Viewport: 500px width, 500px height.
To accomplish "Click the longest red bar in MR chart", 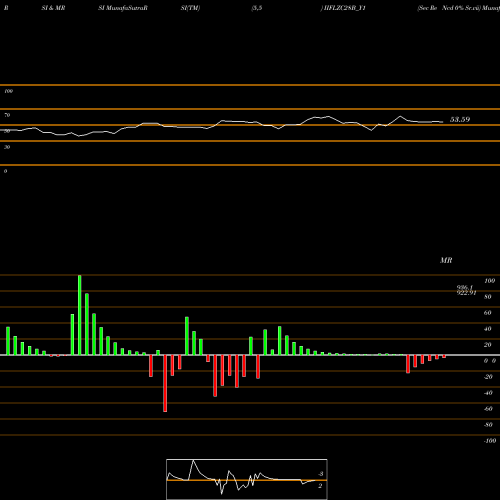I will coord(165,383).
